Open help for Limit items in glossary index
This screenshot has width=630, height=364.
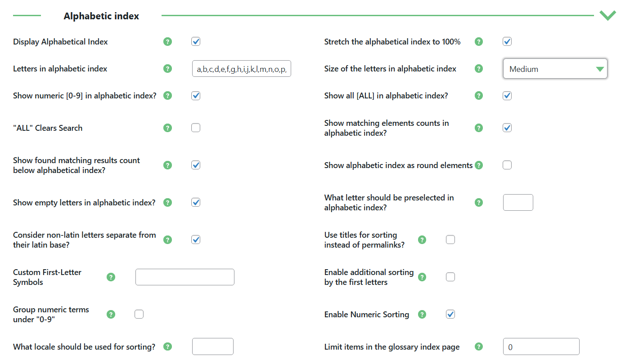pyautogui.click(x=478, y=346)
